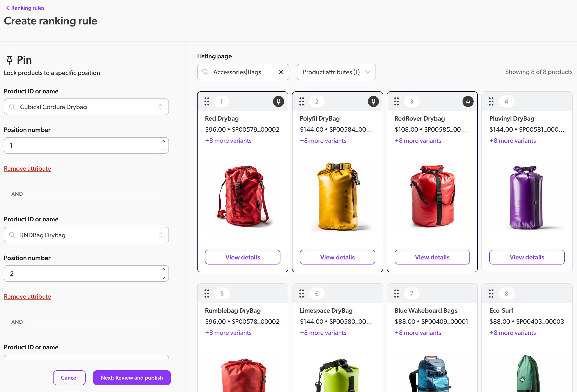
Task: Click the Accessories|Bags listing page field
Action: pos(243,72)
